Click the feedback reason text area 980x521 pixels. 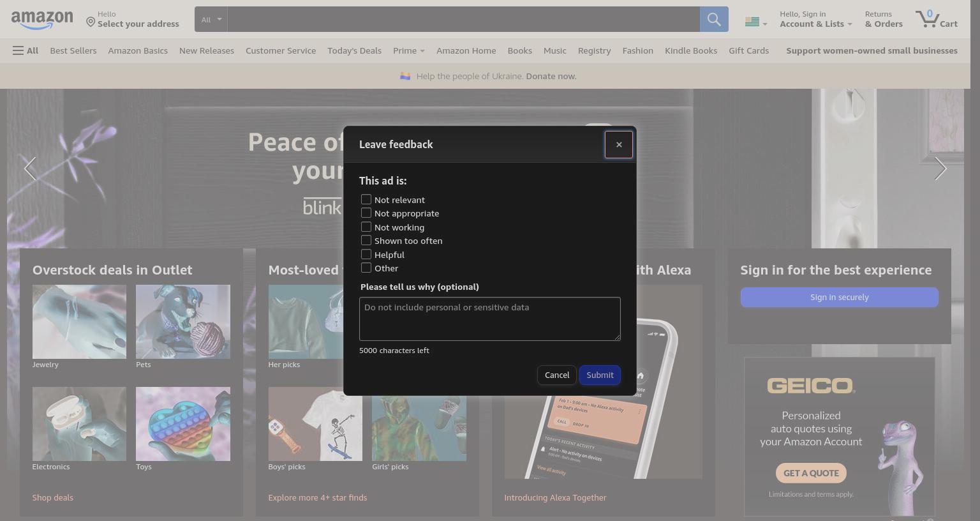click(490, 319)
